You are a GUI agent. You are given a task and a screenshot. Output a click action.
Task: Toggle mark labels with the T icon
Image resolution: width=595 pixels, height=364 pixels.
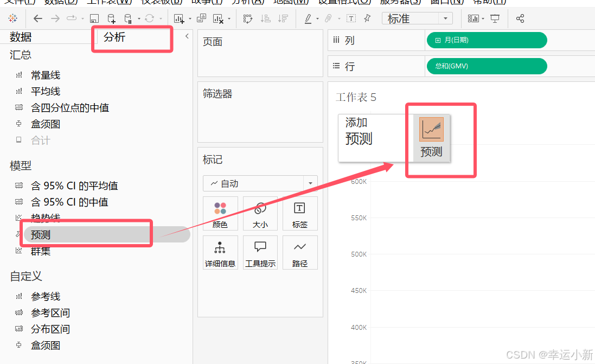point(351,18)
